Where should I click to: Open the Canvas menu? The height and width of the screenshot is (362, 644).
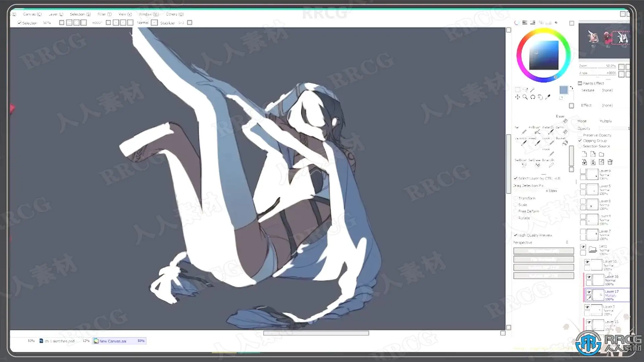click(32, 14)
